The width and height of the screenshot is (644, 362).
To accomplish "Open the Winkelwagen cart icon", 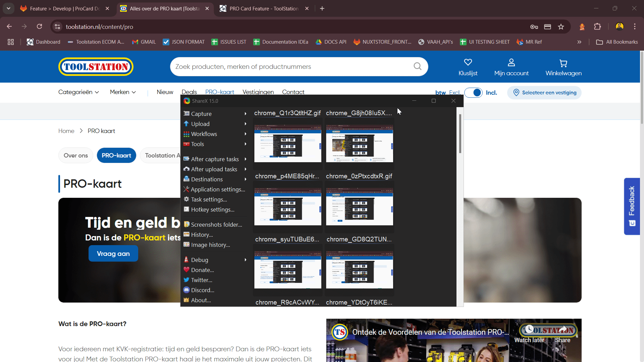I will [563, 63].
